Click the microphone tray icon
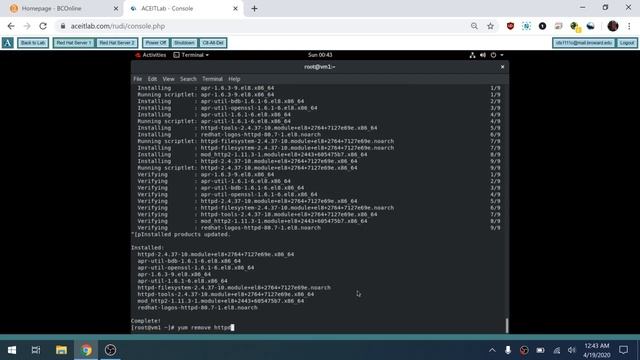Viewport: 640px width, 360px height. click(508, 350)
